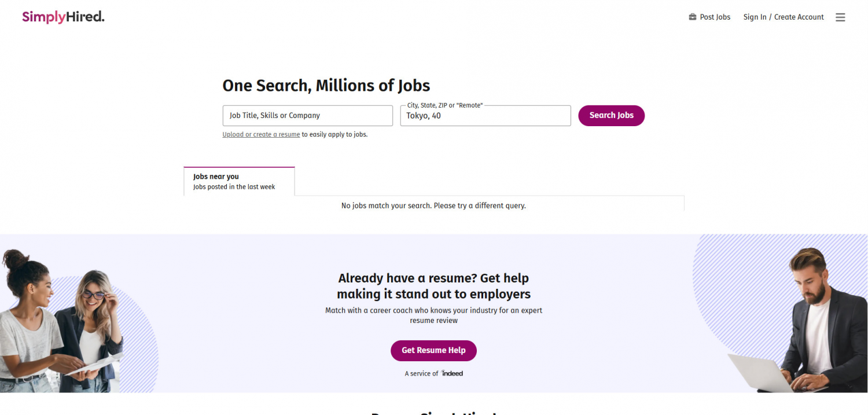Click the Get Resume Help button
The height and width of the screenshot is (415, 868).
[433, 351]
